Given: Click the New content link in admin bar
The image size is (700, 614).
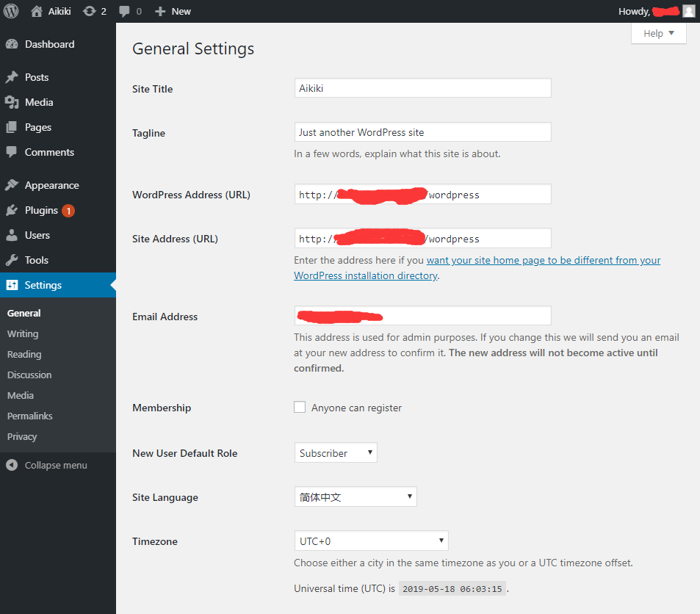Looking at the screenshot, I should 181,11.
